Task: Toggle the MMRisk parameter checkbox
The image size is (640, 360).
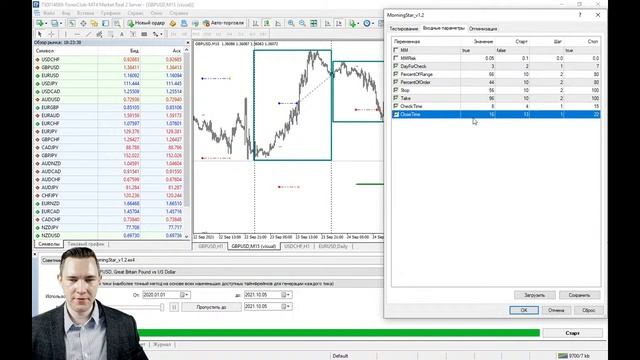Action: [x=396, y=58]
